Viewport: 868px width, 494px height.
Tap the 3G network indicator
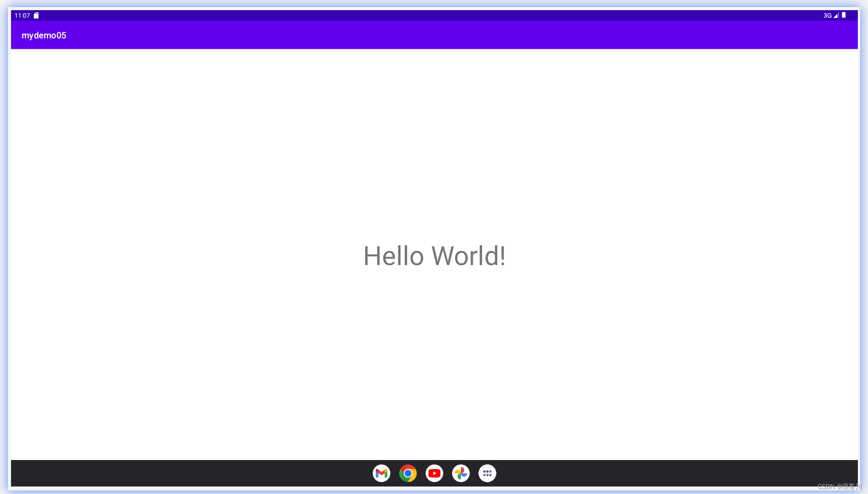pos(827,15)
